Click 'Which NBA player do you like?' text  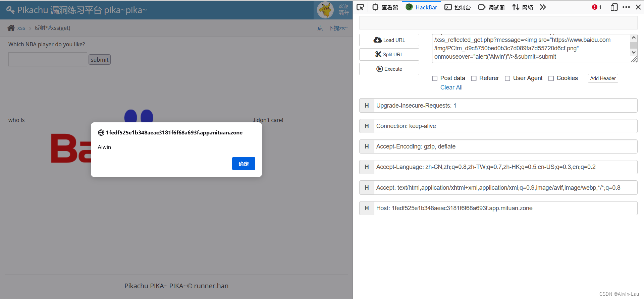[47, 44]
